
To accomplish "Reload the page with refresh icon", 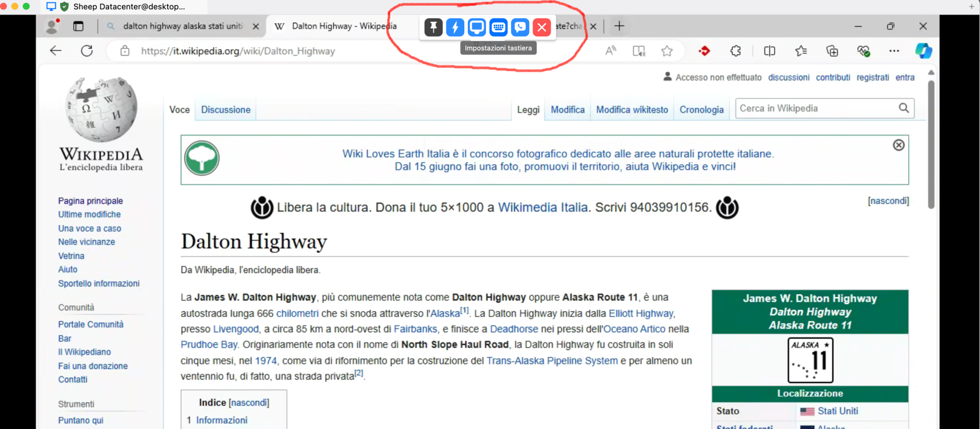I will point(87,51).
